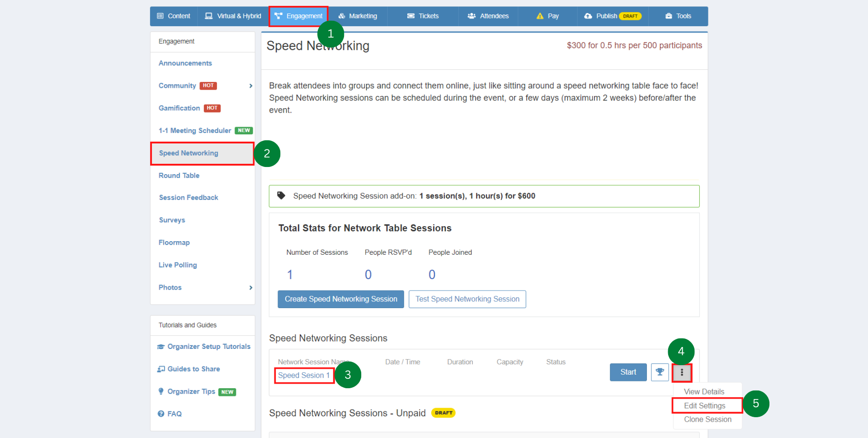Click the FAQ question mark icon
This screenshot has width=868, height=438.
point(161,414)
